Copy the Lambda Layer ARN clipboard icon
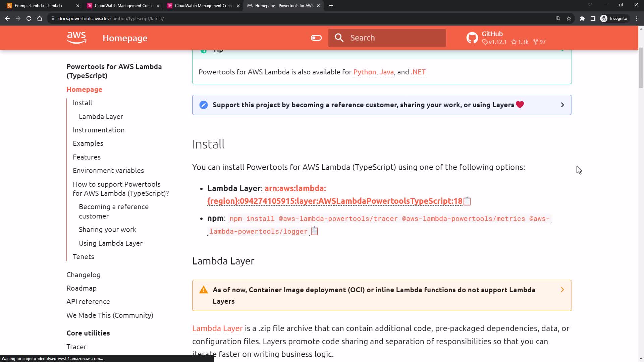 coord(467,201)
